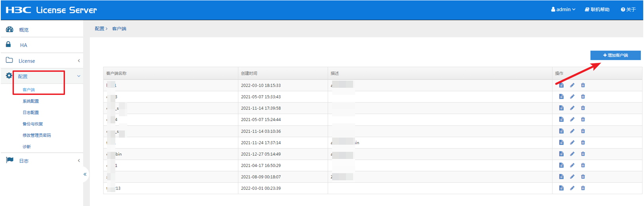644x206 pixels.
Task: Click the H3C License Server logo
Action: [51, 10]
